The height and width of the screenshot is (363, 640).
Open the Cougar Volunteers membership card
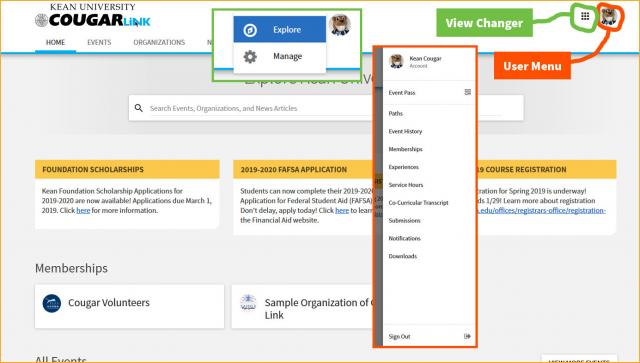pyautogui.click(x=129, y=306)
